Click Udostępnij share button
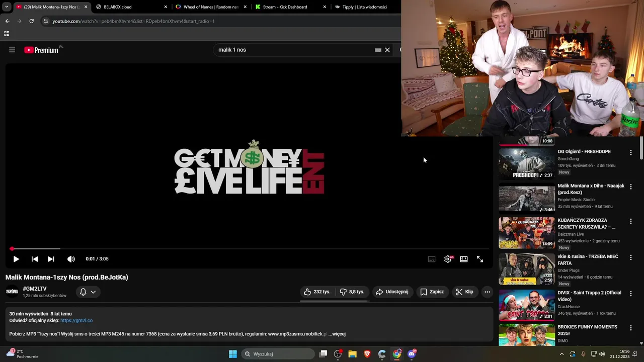 (392, 292)
